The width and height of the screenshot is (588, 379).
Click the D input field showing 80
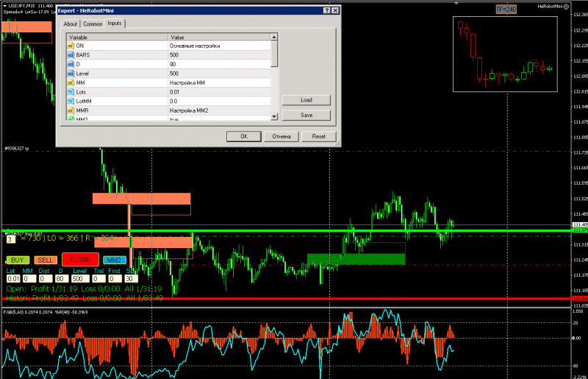pos(62,279)
